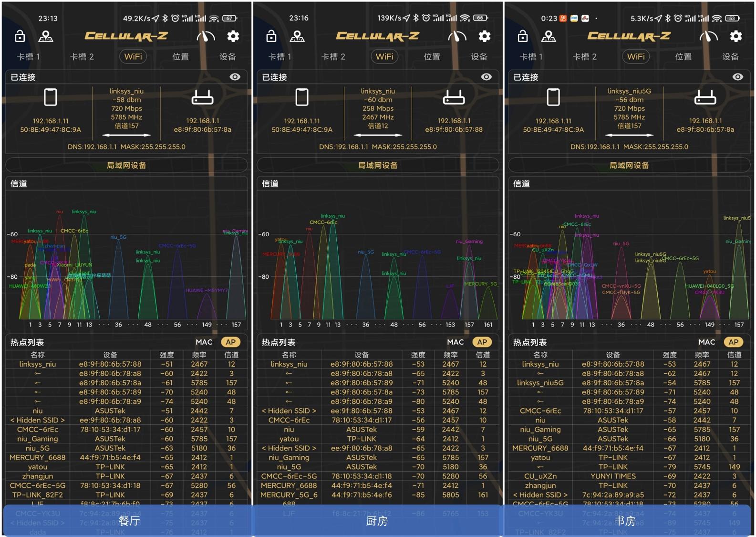This screenshot has height=537, width=756.
Task: Open the settings gear in the 0:23 screen
Action: point(736,36)
